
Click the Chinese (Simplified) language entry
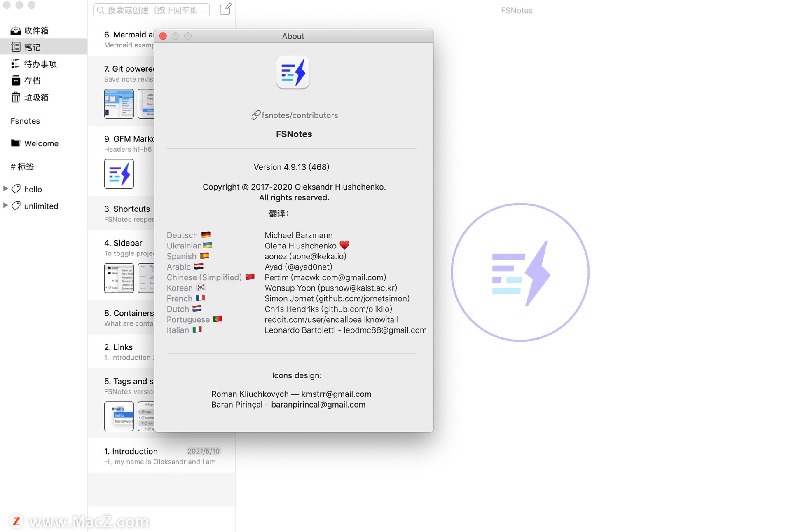point(211,277)
